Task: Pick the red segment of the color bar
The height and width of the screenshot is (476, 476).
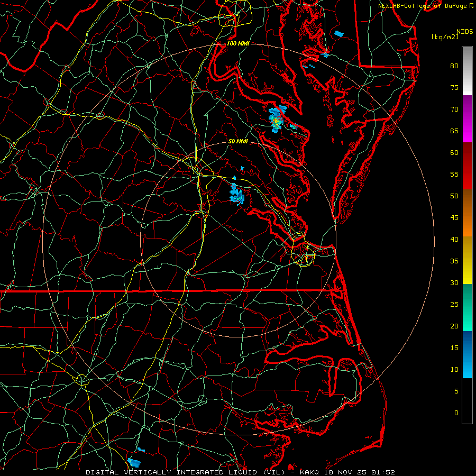Action: point(467,166)
